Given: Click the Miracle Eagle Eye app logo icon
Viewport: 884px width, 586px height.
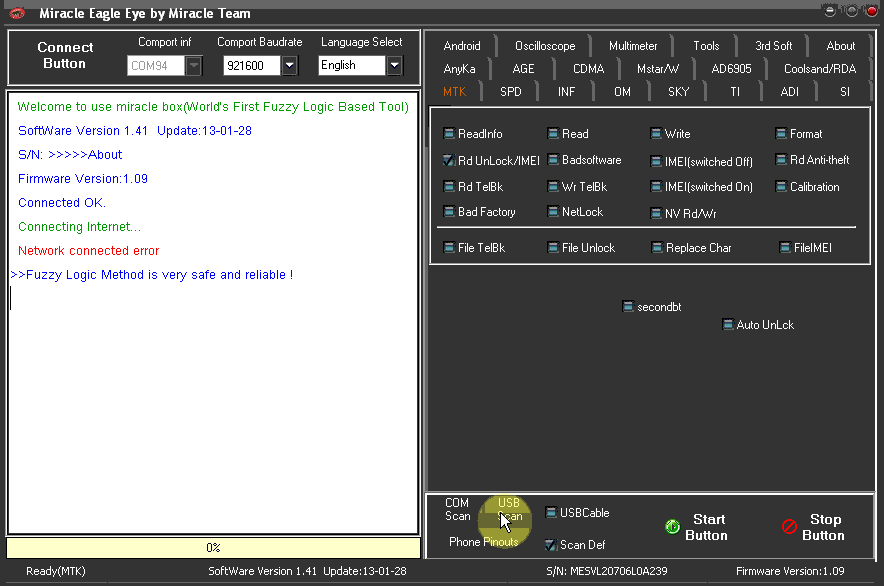Looking at the screenshot, I should point(17,12).
